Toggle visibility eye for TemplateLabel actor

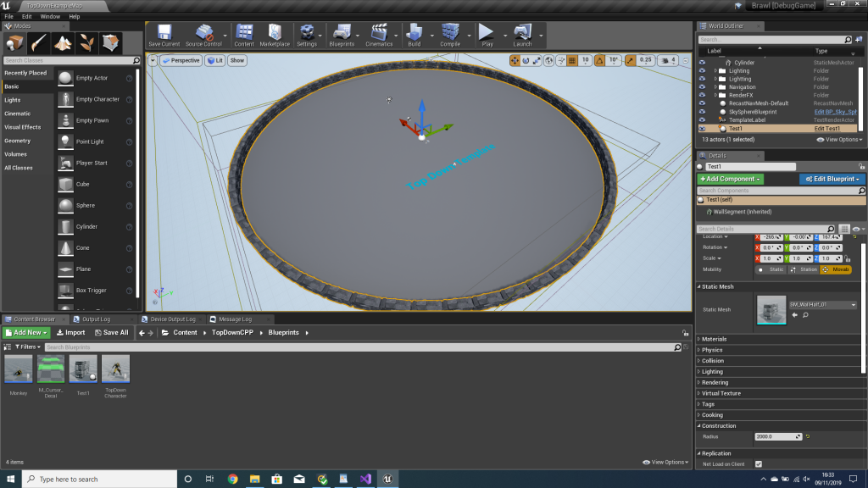[x=702, y=120]
